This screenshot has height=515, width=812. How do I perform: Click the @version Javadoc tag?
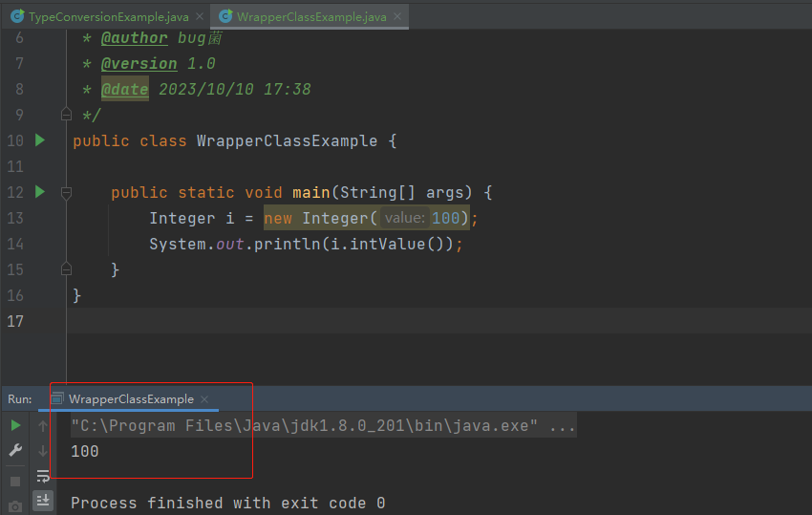139,64
